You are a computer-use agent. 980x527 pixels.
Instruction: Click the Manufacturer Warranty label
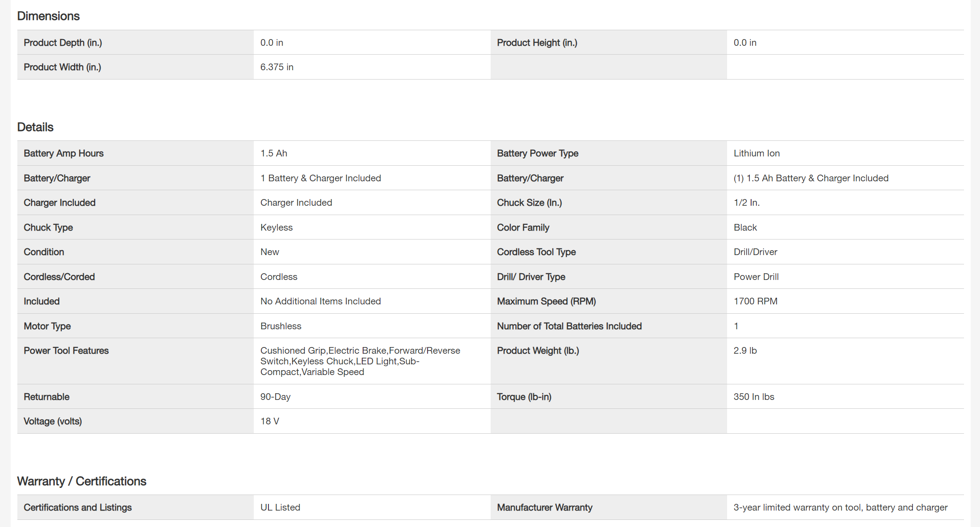pos(544,507)
